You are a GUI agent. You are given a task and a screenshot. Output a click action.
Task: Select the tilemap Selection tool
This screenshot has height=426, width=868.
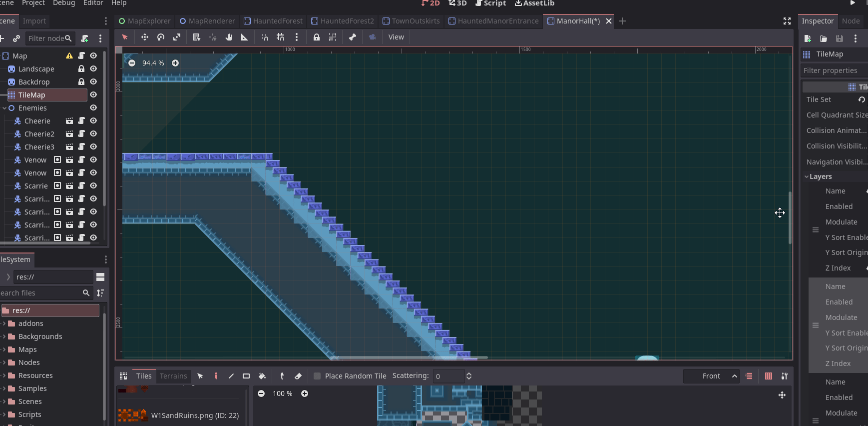200,376
